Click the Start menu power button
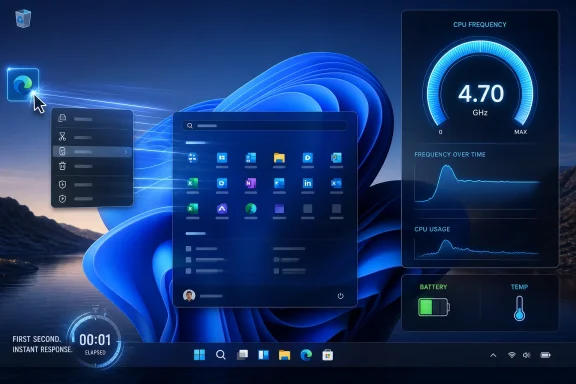Image resolution: width=576 pixels, height=384 pixels. (341, 296)
